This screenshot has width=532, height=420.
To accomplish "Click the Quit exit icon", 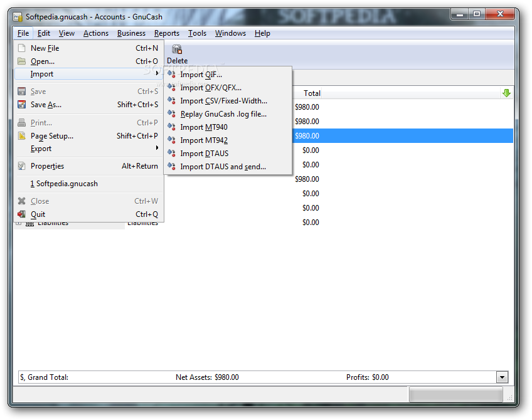I will (22, 214).
